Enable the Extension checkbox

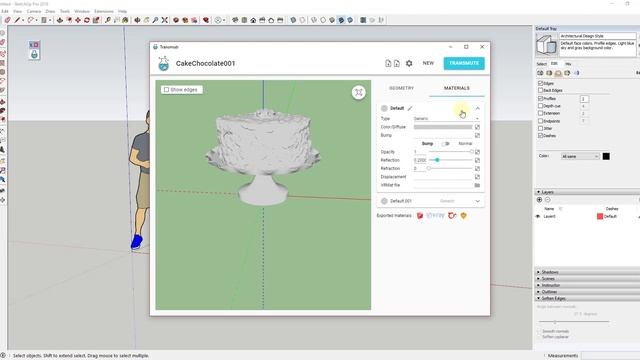pyautogui.click(x=540, y=113)
